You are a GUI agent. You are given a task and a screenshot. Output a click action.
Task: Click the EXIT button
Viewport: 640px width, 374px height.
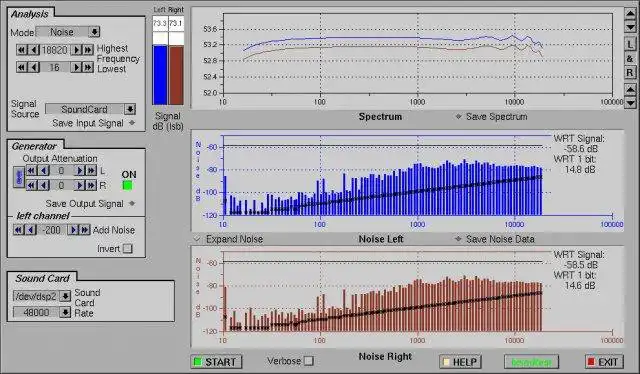(x=604, y=362)
